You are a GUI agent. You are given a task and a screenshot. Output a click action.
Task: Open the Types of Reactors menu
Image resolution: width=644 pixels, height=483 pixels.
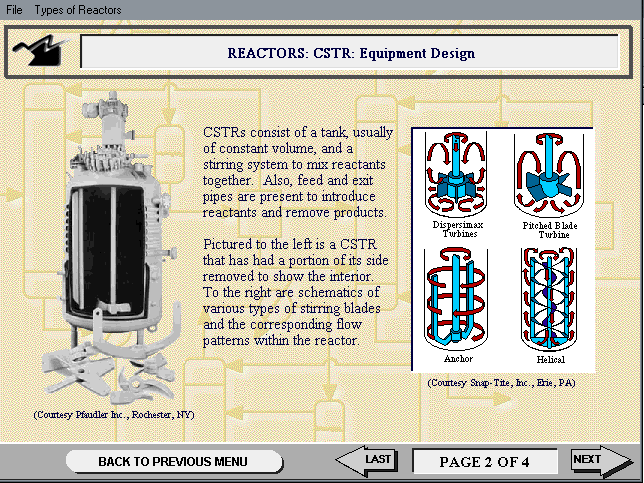(78, 10)
